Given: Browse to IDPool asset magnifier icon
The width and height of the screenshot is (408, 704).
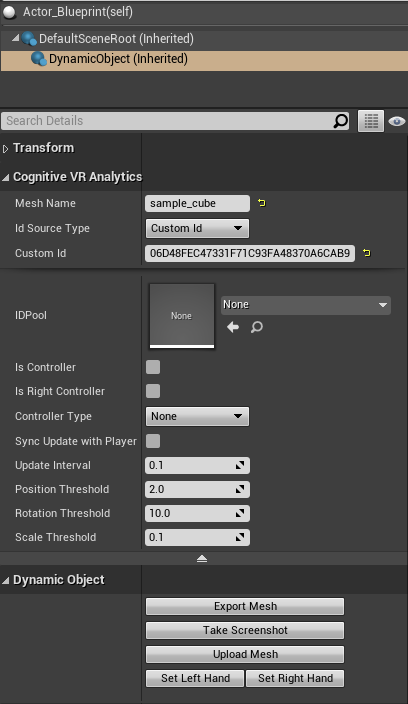Looking at the screenshot, I should pos(256,327).
